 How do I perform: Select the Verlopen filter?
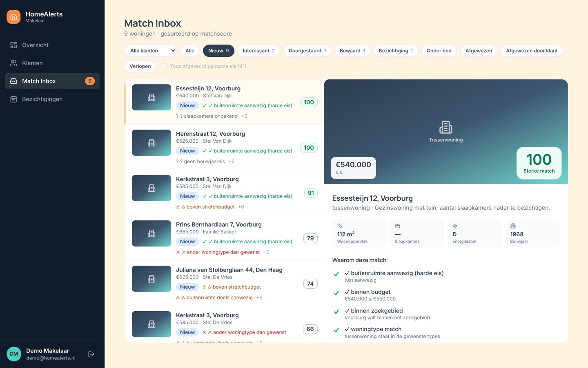pos(140,66)
